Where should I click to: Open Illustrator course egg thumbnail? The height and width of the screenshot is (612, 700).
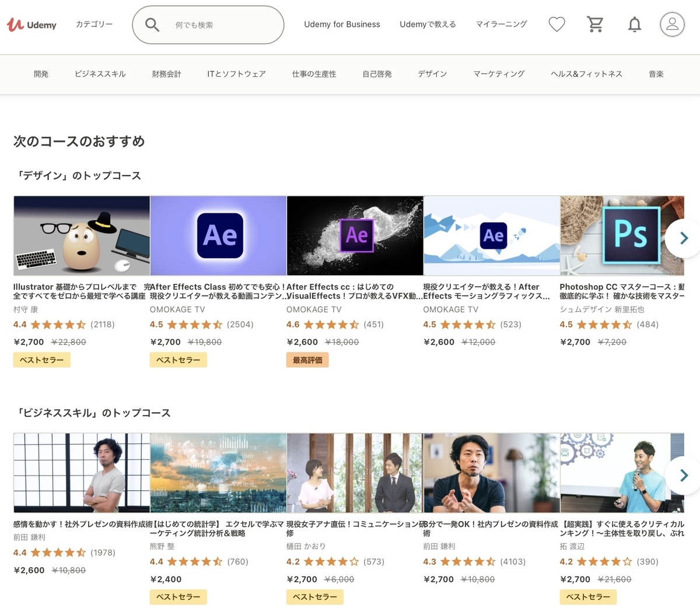point(82,235)
